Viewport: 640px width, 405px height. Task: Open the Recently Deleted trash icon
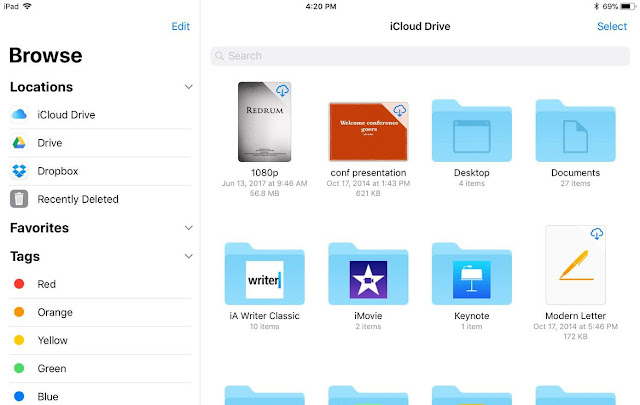[19, 199]
